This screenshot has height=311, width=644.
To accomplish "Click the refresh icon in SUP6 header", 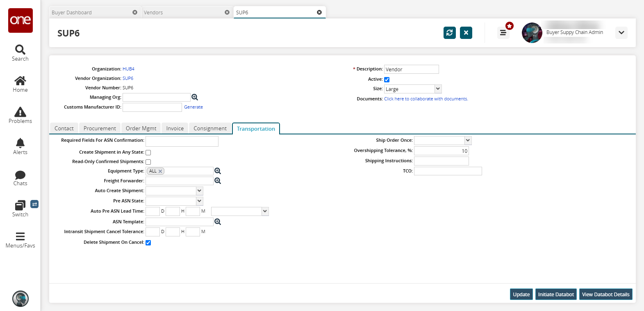I will tap(449, 33).
